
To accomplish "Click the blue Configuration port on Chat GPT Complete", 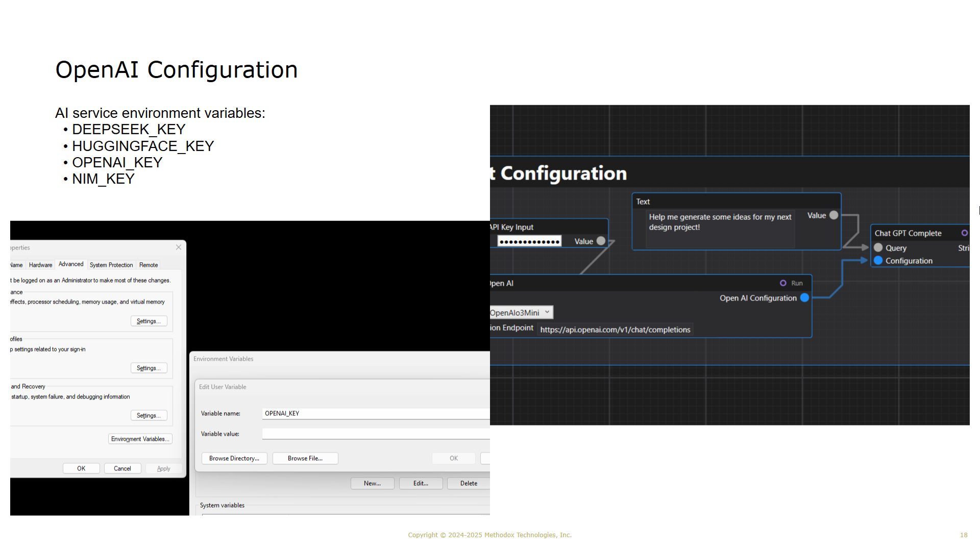I will [878, 260].
